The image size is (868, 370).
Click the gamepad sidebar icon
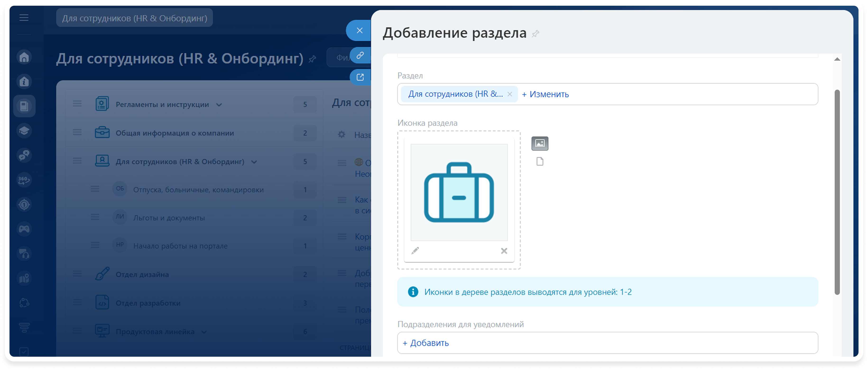[x=24, y=229]
